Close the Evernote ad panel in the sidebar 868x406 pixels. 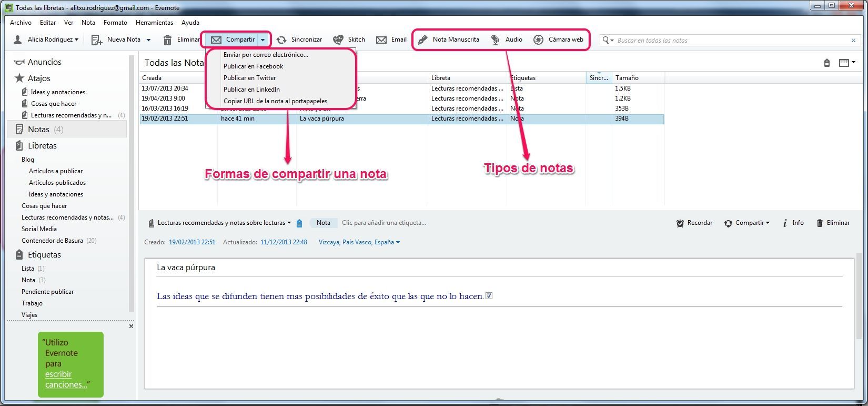[x=131, y=326]
